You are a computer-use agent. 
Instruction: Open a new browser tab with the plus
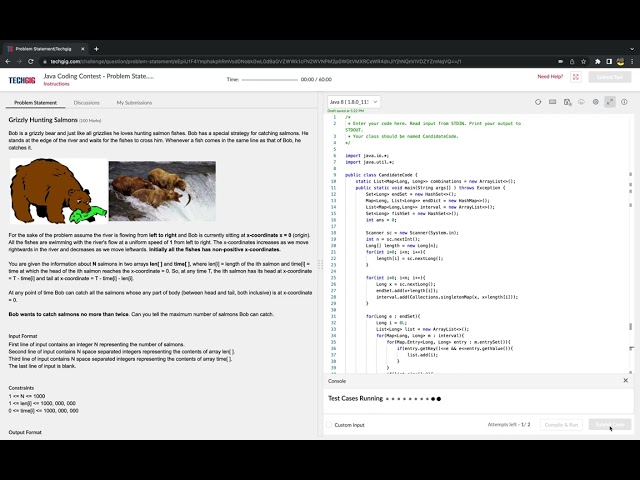pos(96,49)
